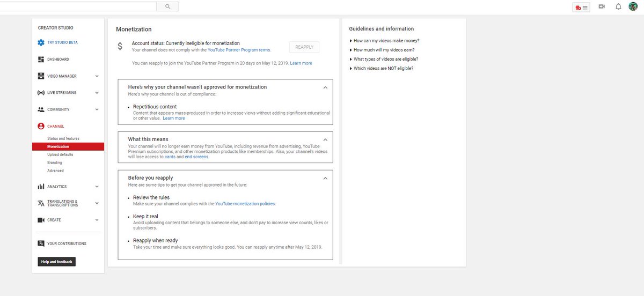Collapse the 'Before you reapply' box
Viewport: 644px width, 296px height.
[325, 177]
